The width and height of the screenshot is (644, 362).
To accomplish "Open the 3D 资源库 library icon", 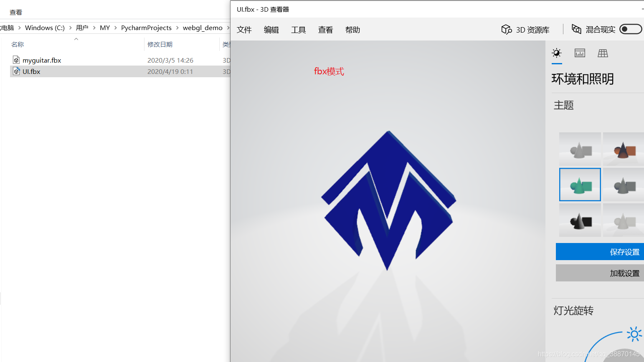I will 507,29.
